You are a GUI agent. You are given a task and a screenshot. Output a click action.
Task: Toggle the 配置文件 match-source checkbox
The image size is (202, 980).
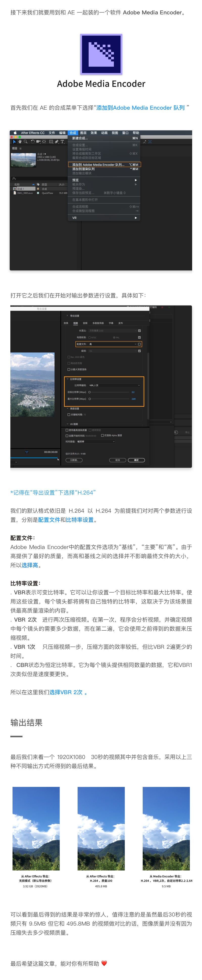pos(139,344)
